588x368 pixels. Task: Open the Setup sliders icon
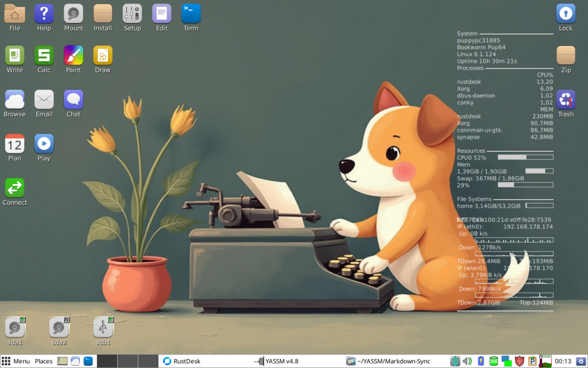[133, 14]
